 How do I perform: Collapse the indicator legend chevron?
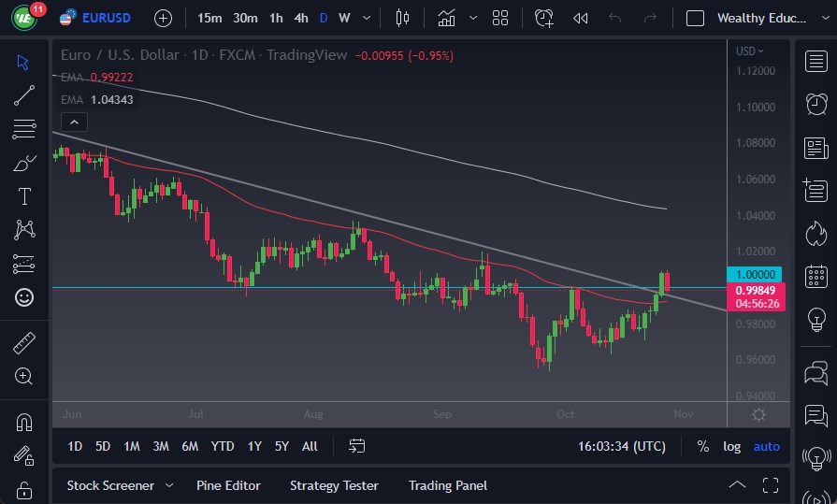click(73, 122)
